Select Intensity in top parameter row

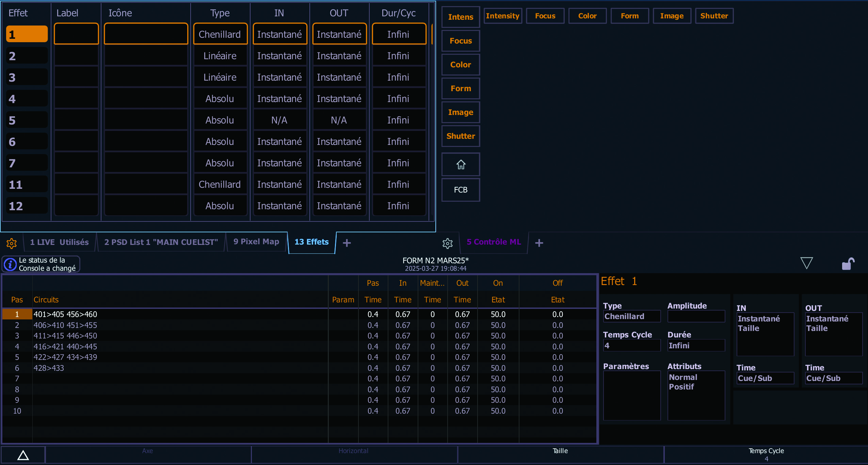click(503, 16)
